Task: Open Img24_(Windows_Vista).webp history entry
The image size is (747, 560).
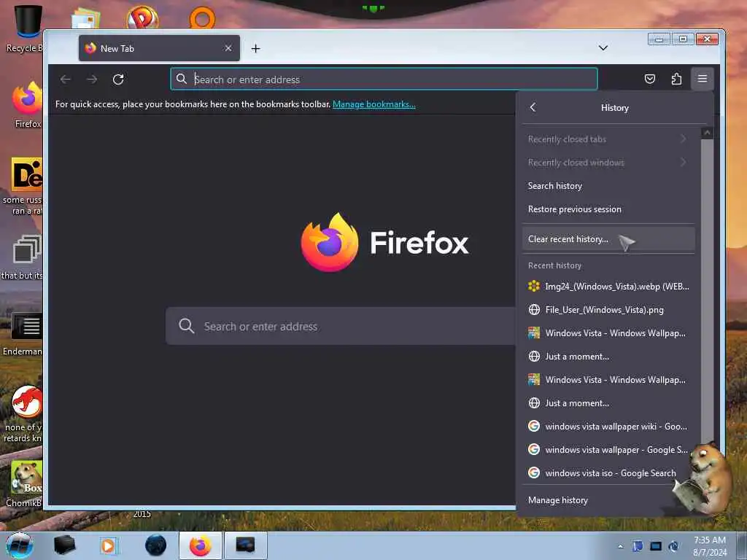Action: 608,286
